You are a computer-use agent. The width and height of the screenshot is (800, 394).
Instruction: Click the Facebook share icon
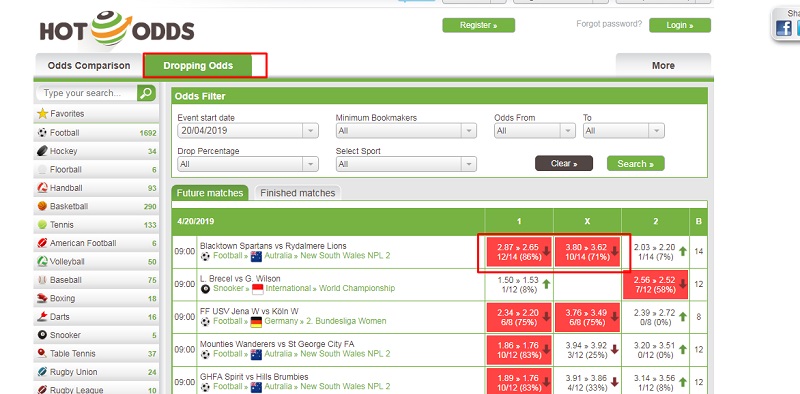coord(784,28)
